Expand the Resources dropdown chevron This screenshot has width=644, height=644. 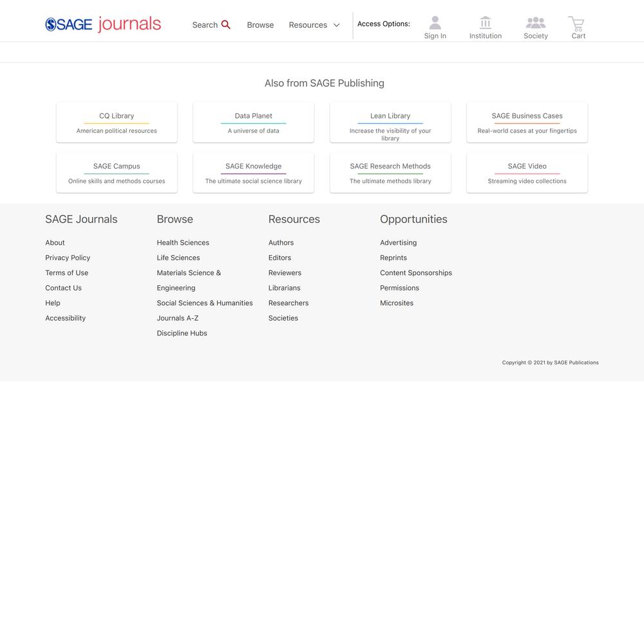(336, 25)
